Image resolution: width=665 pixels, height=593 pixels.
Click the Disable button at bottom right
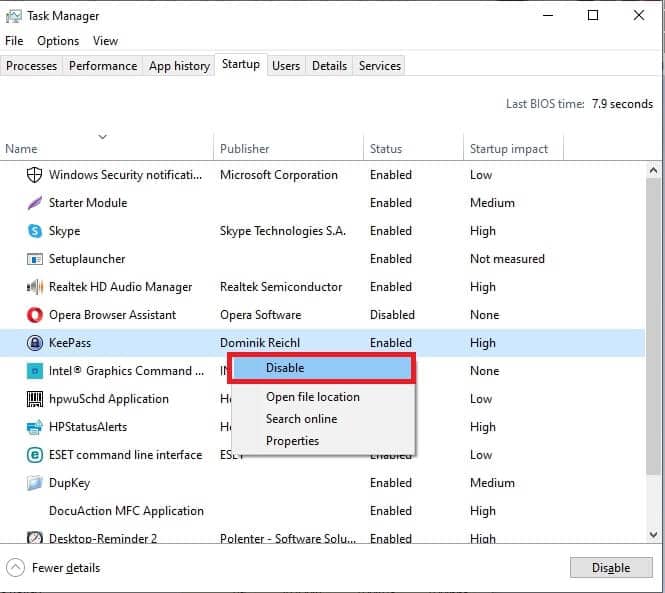point(611,568)
